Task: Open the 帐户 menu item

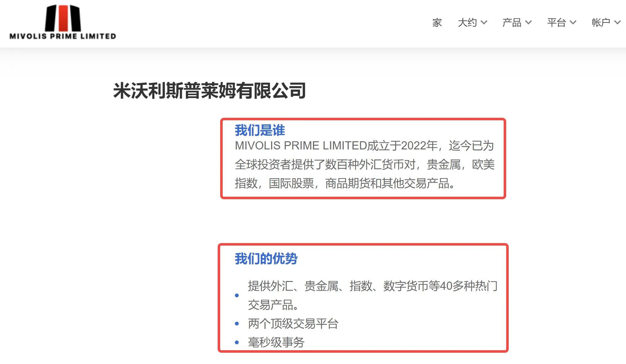Action: 601,23
